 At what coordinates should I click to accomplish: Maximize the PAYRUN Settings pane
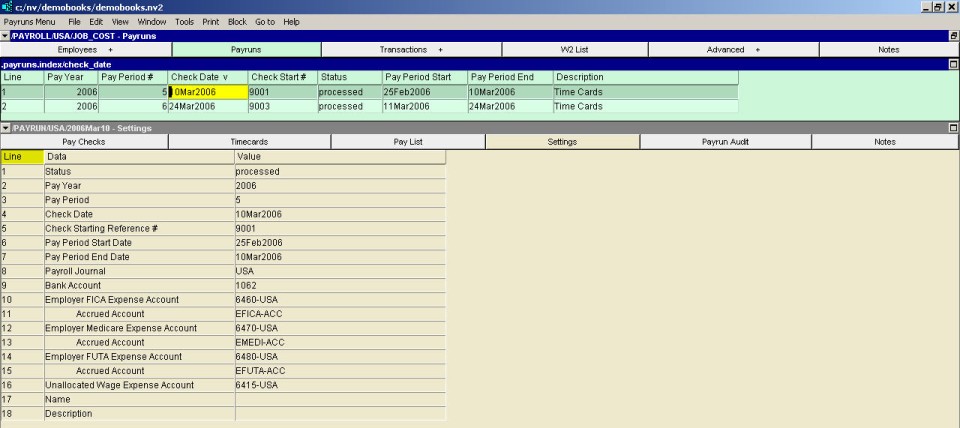coord(953,128)
